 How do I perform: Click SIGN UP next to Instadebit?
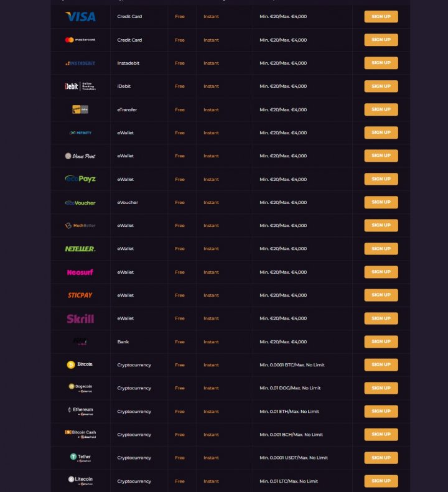coord(381,63)
